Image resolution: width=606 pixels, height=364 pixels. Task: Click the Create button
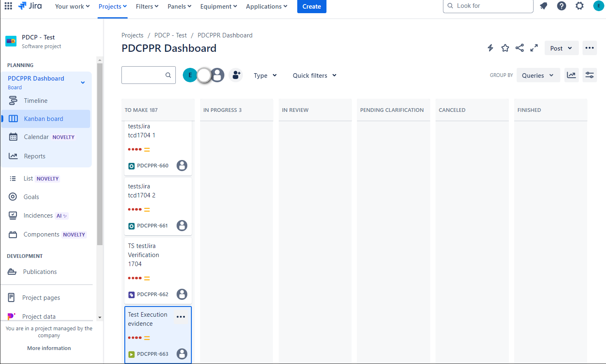[312, 6]
